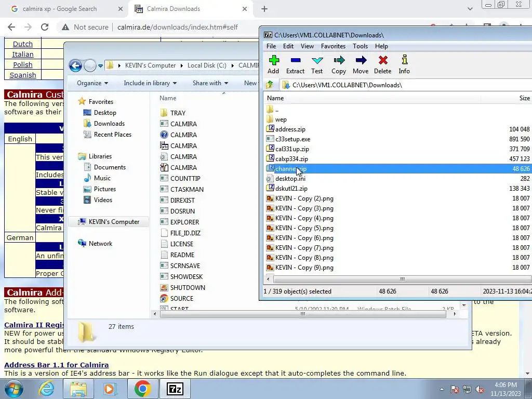Select Music library in Explorer sidebar

[102, 178]
